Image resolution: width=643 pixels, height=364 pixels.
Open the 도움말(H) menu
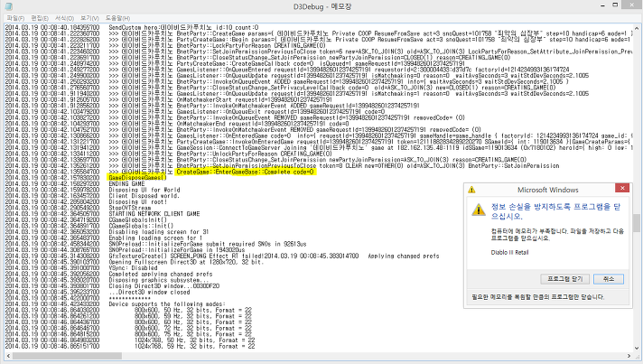[x=117, y=18]
